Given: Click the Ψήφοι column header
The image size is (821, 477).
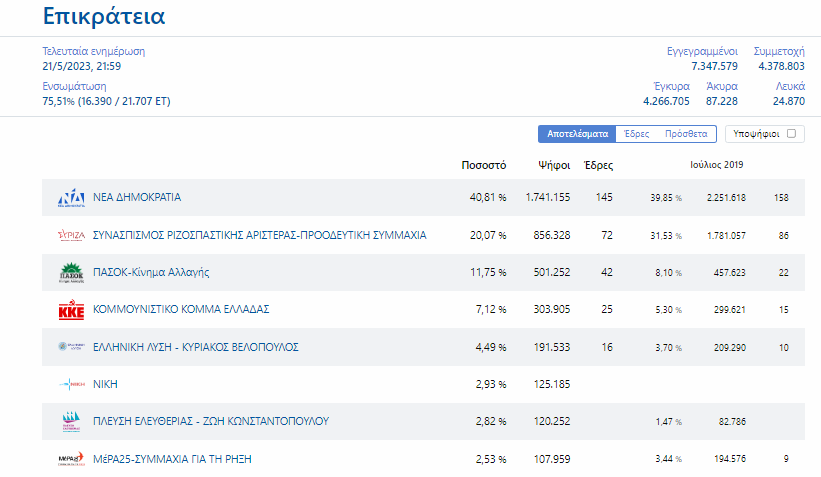Looking at the screenshot, I should (x=554, y=165).
